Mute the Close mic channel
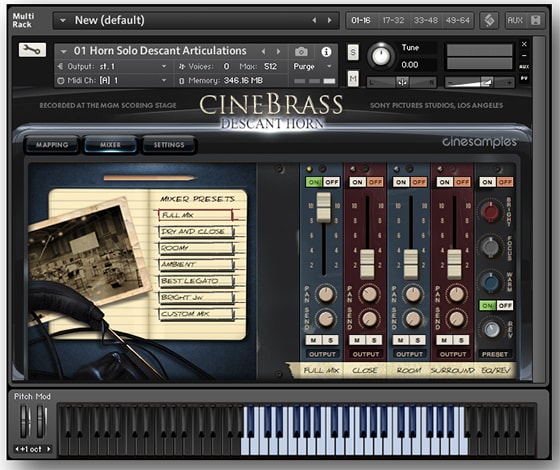The image size is (560, 470). [357, 340]
